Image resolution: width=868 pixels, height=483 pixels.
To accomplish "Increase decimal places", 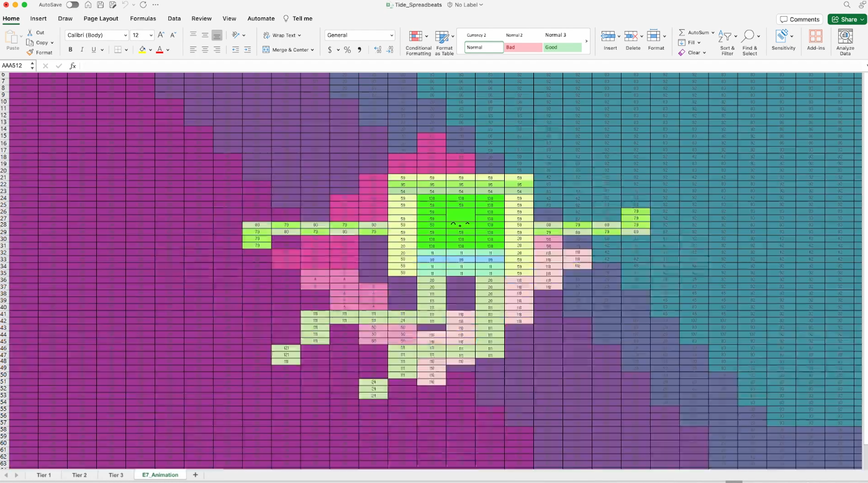I will point(377,50).
